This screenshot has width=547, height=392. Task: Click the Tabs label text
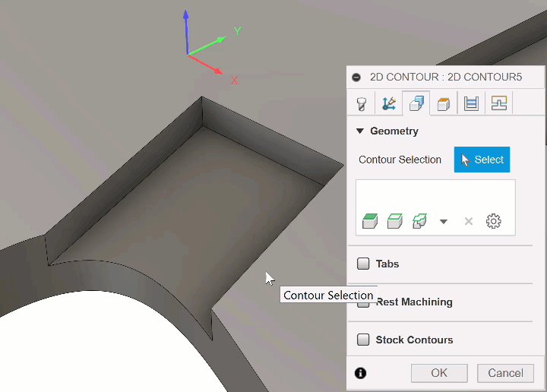pyautogui.click(x=387, y=264)
